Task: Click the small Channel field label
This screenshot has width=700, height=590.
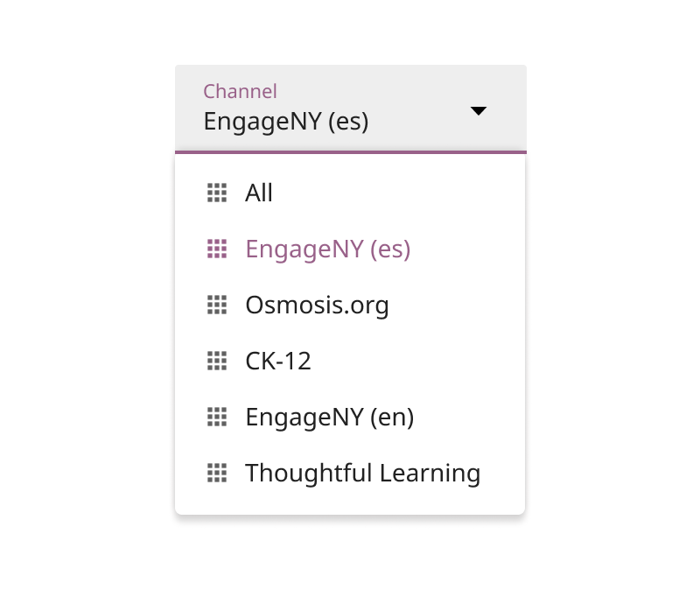Action: pos(240,91)
